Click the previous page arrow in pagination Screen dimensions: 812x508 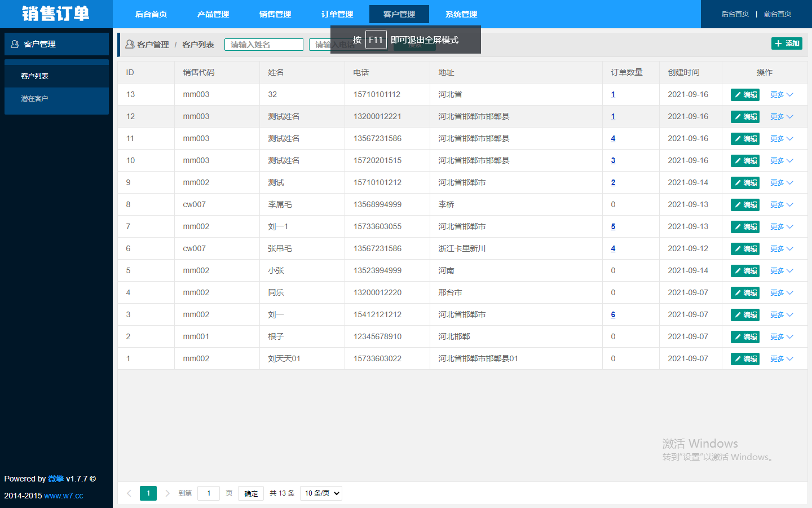pyautogui.click(x=129, y=493)
